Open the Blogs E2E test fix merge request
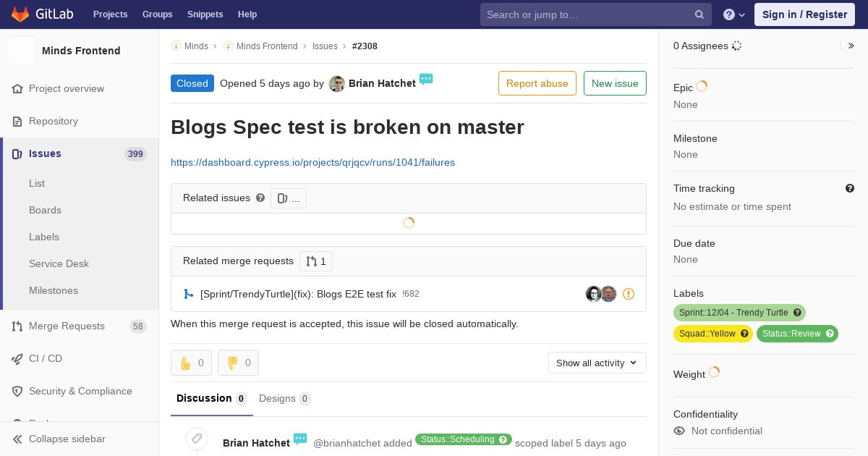The image size is (868, 456). click(298, 294)
